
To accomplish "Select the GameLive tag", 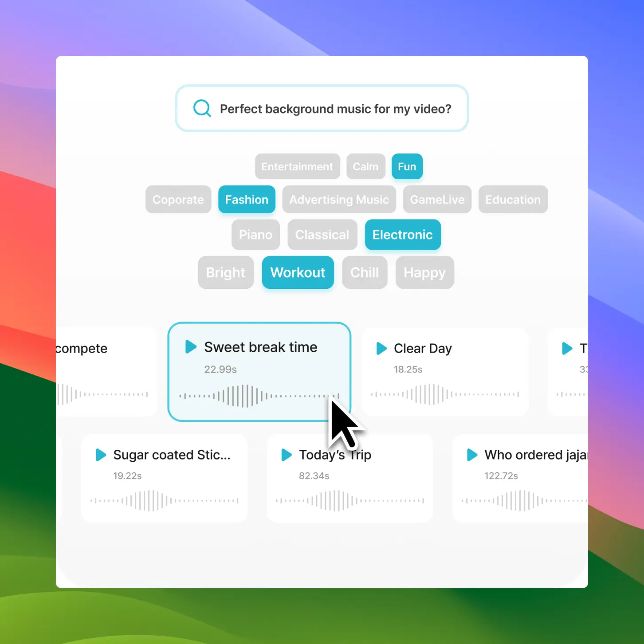I will [437, 200].
